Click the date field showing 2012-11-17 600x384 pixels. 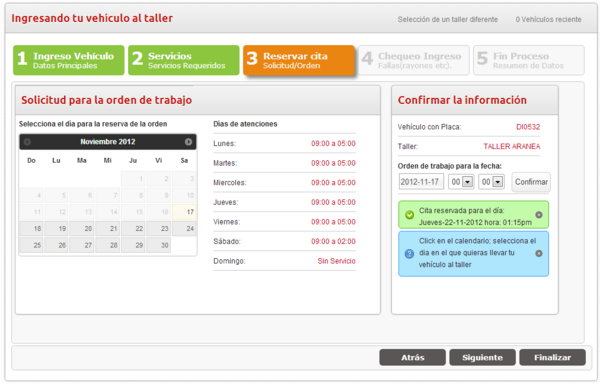pyautogui.click(x=421, y=182)
